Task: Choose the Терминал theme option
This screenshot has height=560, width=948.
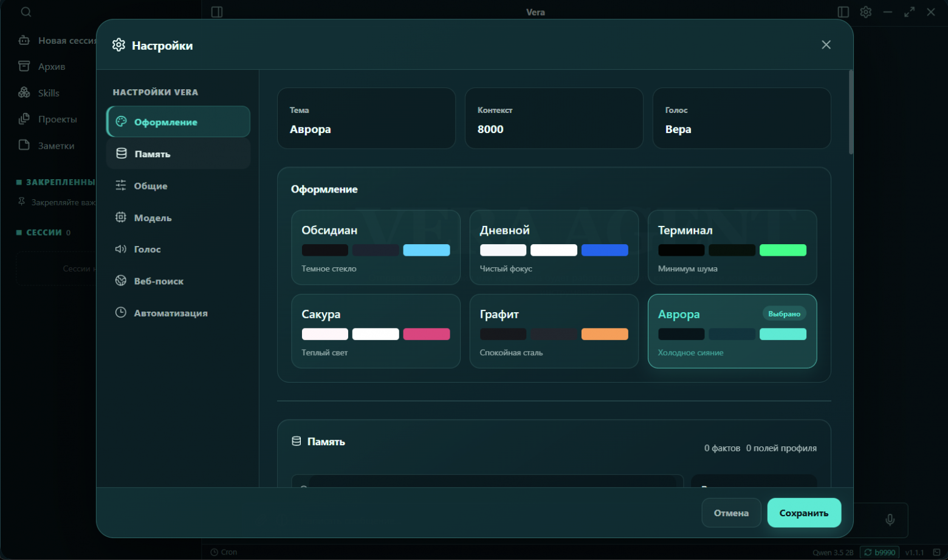Action: (x=732, y=247)
